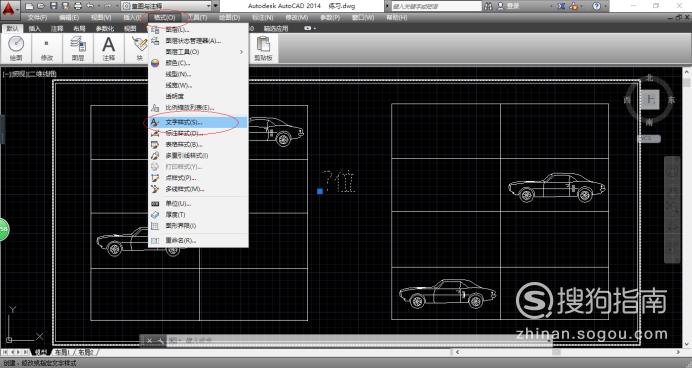Select 比例缩放列表(E)... menu entry

pos(199,108)
